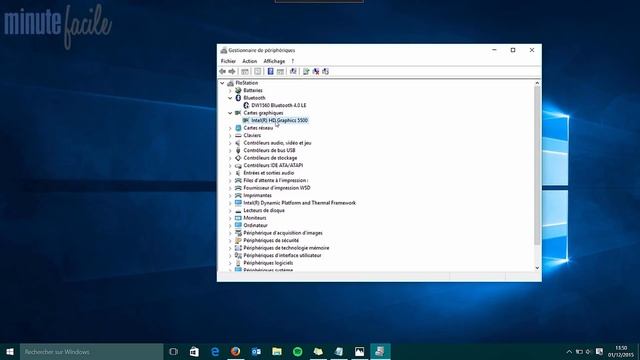Screen dimensions: 640x360
Task: Expand Contrôleurs audio, vidéo et jeu
Action: (x=230, y=143)
